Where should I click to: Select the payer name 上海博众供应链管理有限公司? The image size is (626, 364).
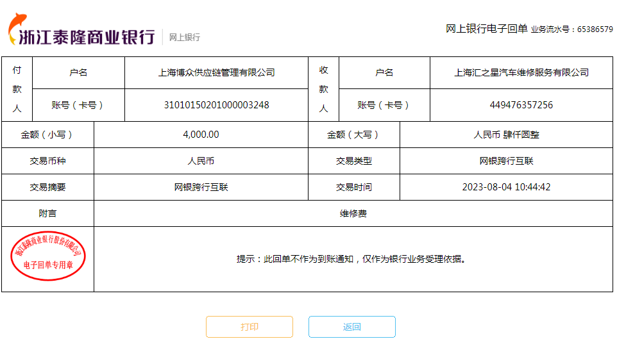click(216, 72)
